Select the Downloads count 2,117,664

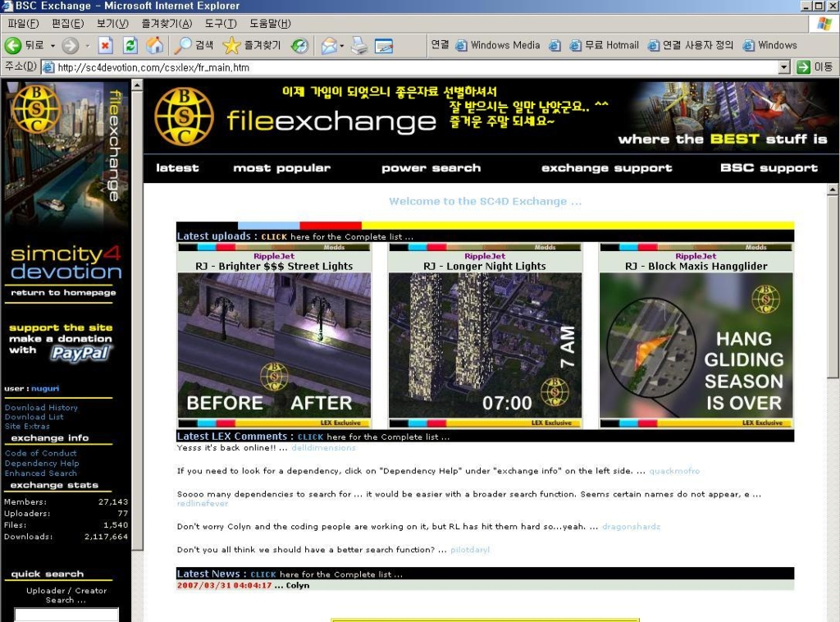106,537
